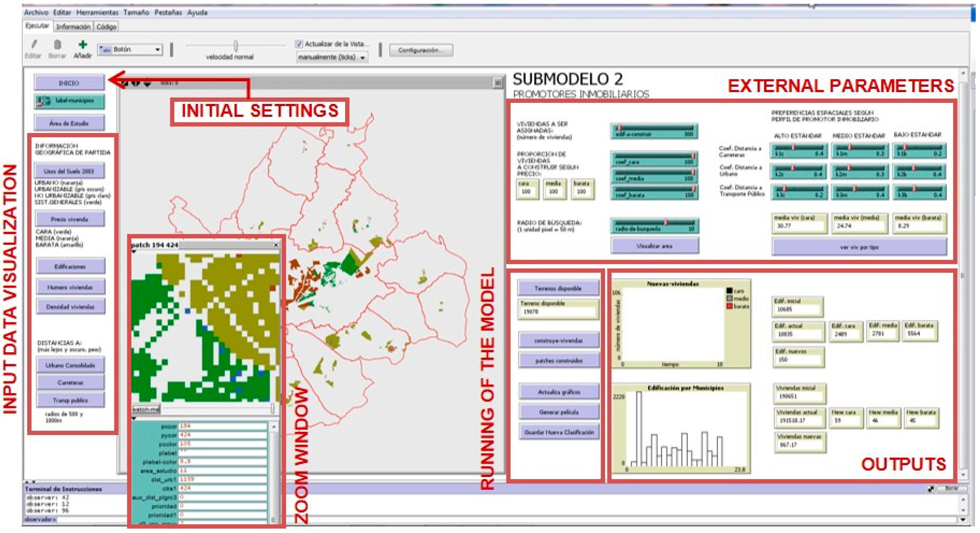Open the Editar menu
The image size is (980, 533).
(62, 13)
